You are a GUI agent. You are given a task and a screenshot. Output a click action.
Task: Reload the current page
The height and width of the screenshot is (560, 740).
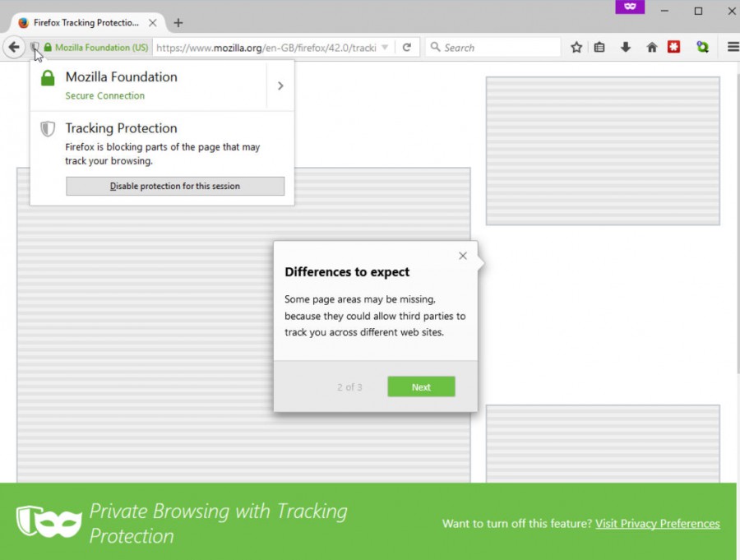(407, 47)
